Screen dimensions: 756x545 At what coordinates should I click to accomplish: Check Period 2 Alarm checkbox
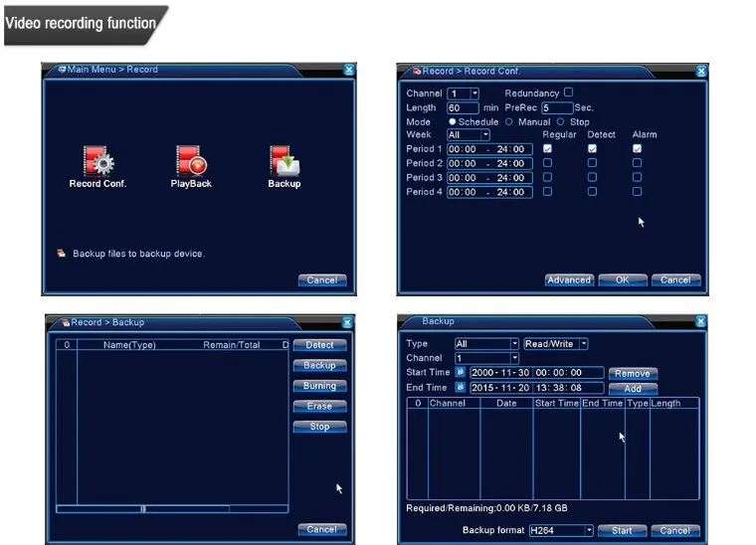[x=637, y=163]
